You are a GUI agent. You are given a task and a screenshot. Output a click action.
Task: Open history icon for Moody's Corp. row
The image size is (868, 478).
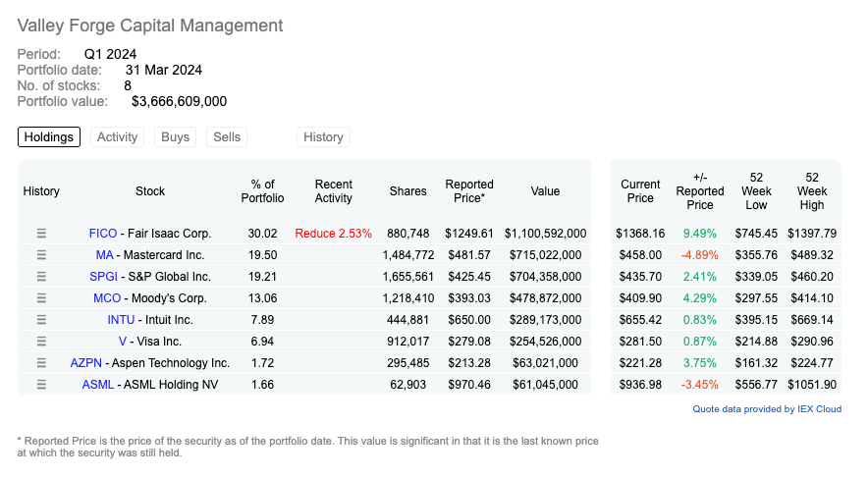[41, 298]
